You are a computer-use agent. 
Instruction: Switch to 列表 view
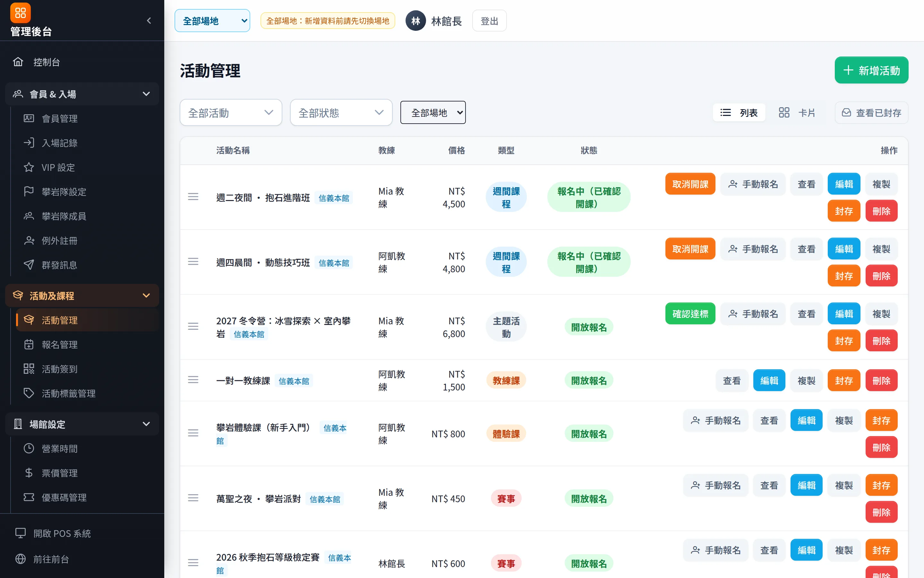coord(739,113)
